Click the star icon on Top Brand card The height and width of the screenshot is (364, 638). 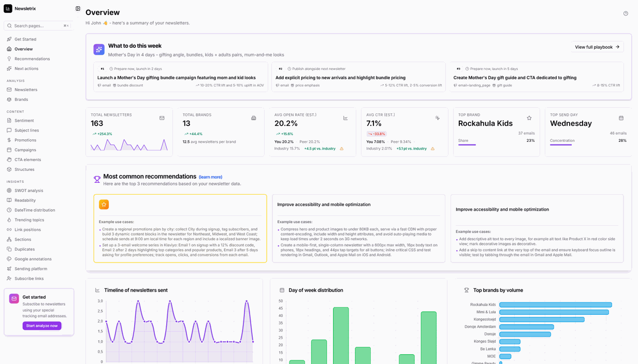pos(529,118)
